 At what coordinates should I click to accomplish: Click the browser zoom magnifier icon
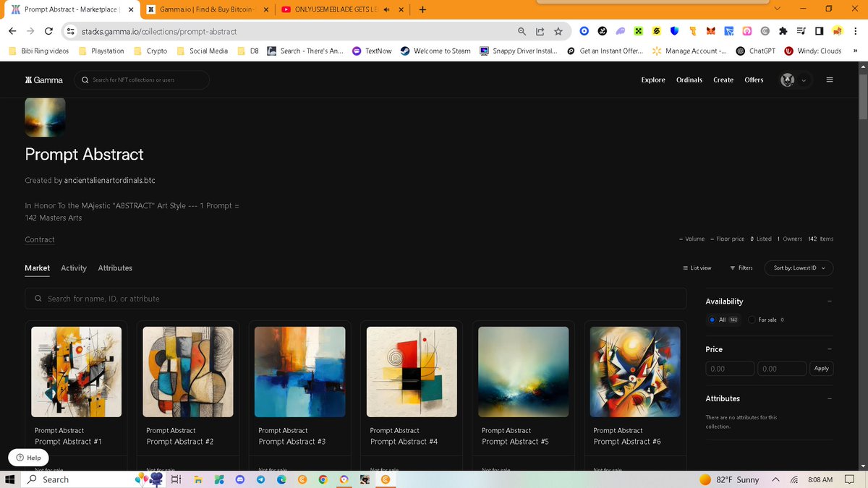click(x=522, y=31)
